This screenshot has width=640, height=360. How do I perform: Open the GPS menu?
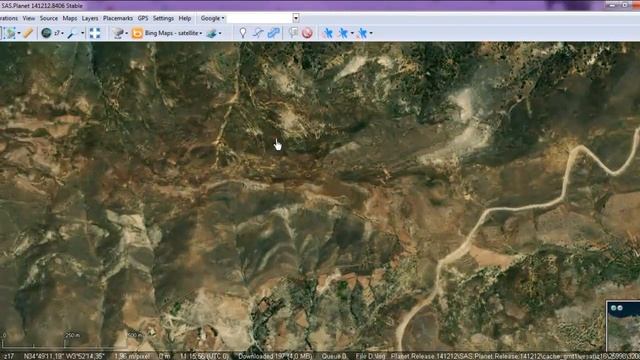[143, 18]
